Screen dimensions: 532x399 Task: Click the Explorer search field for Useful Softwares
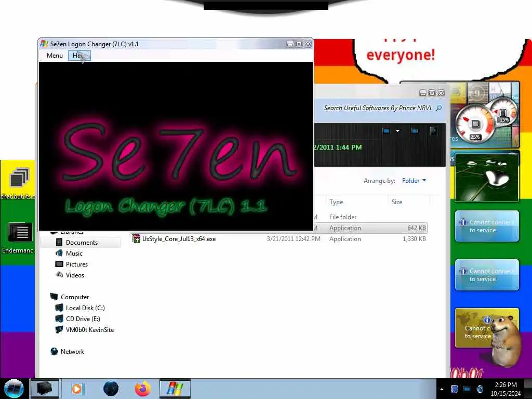[x=378, y=108]
